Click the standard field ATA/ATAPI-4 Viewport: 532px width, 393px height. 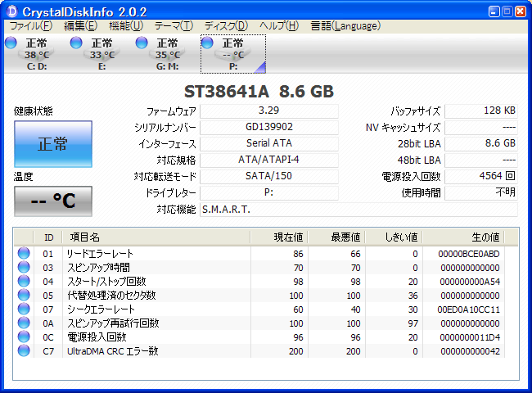[269, 160]
